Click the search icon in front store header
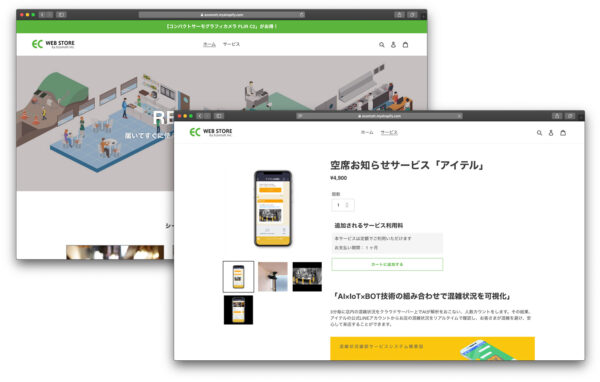Image resolution: width=600 pixels, height=382 pixels. 539,133
